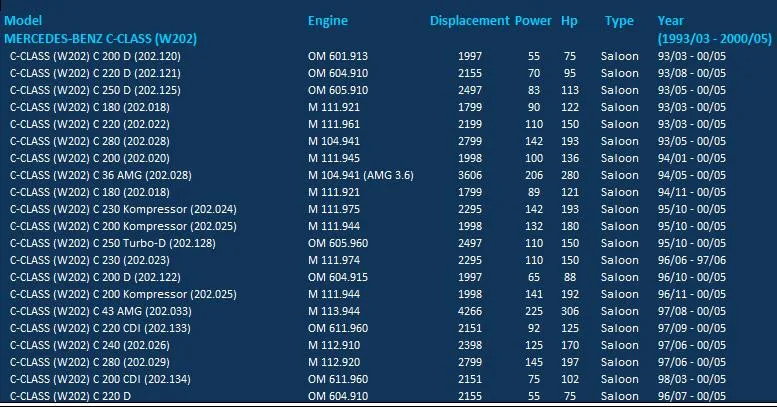The height and width of the screenshot is (407, 777).
Task: Click horsepower value 88
Action: (x=570, y=277)
